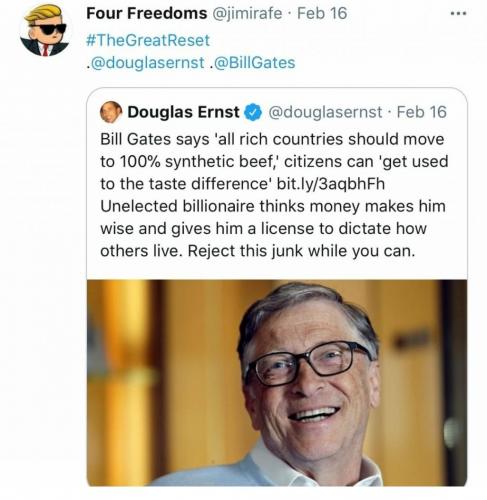Enlarge the photo of smiling man with glasses
This screenshot has width=487, height=500.
(277, 383)
